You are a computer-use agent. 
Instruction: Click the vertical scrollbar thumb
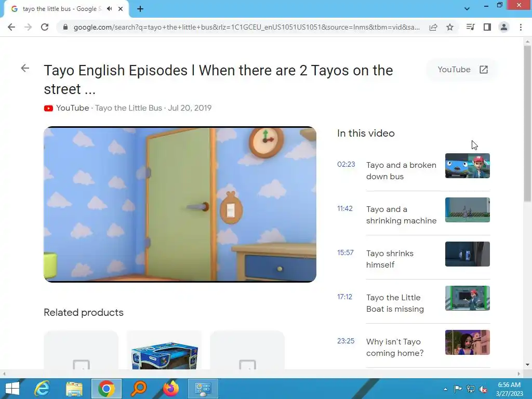527,124
